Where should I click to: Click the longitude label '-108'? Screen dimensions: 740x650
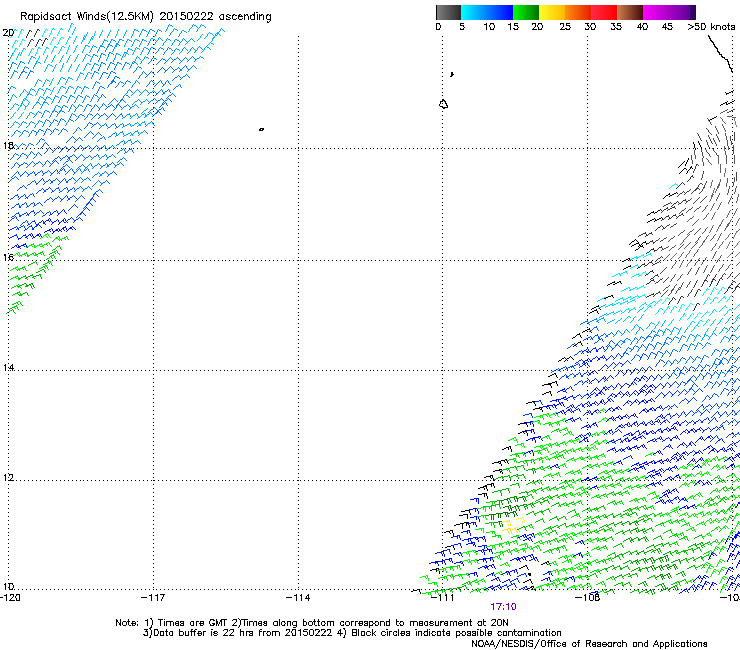[x=588, y=598]
